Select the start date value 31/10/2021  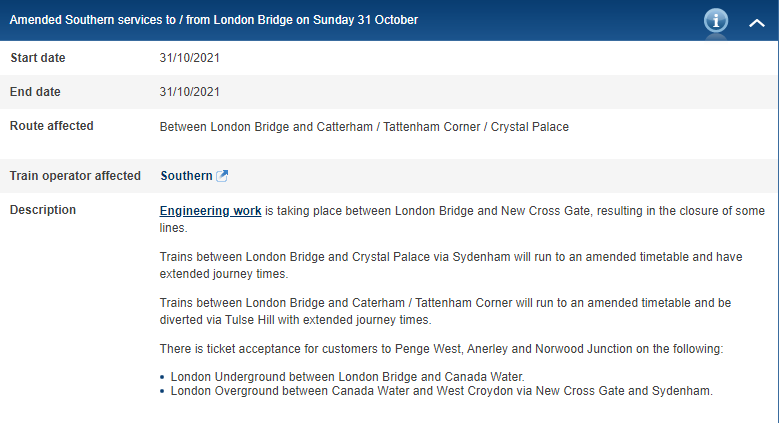click(x=190, y=58)
